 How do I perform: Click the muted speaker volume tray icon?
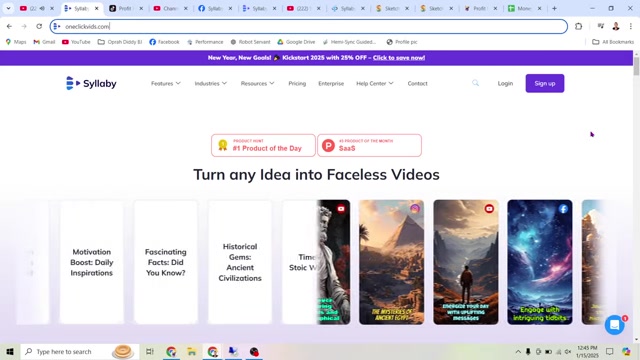pos(568,351)
